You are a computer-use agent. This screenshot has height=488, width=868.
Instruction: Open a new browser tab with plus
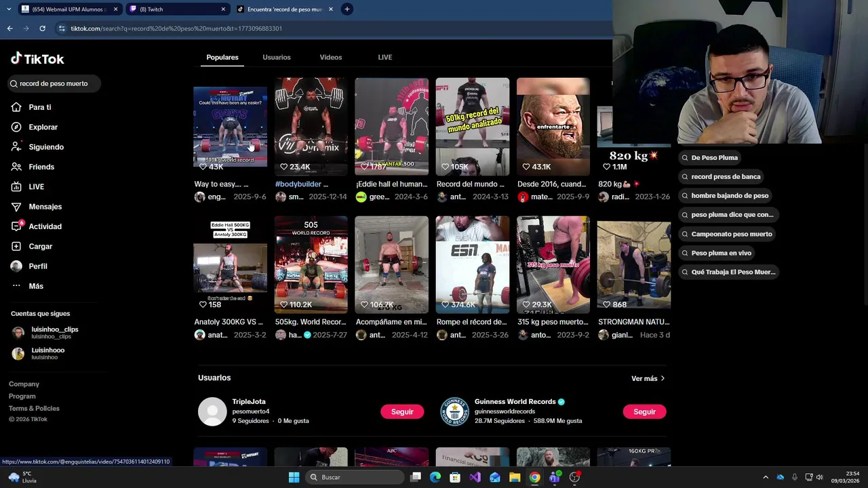point(347,9)
